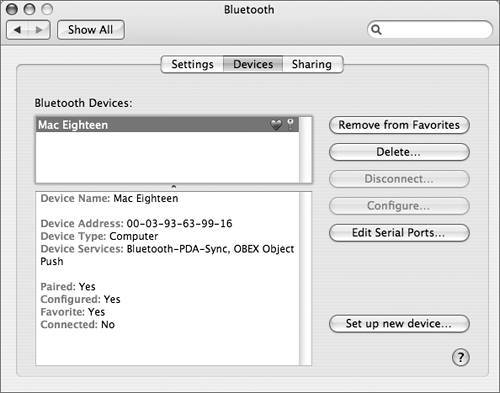Click Set up new device...
Viewport: 500px width, 393px height.
399,324
